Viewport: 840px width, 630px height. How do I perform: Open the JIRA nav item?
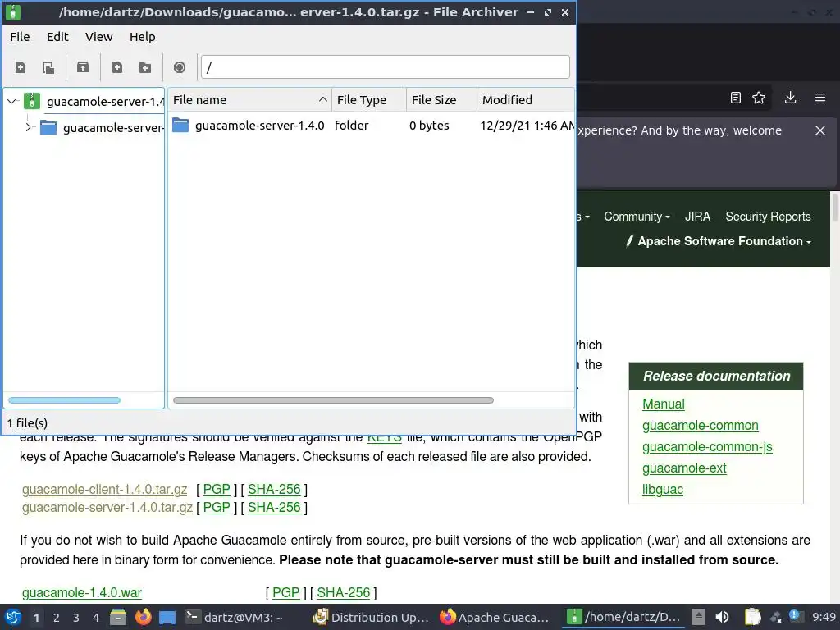pyautogui.click(x=697, y=217)
